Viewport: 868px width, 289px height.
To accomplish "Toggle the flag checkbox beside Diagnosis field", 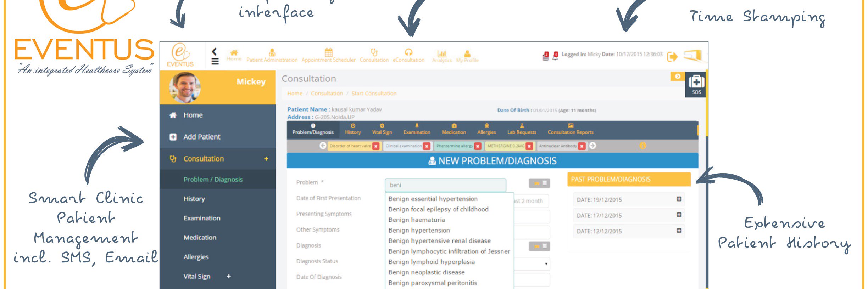I will click(x=545, y=246).
